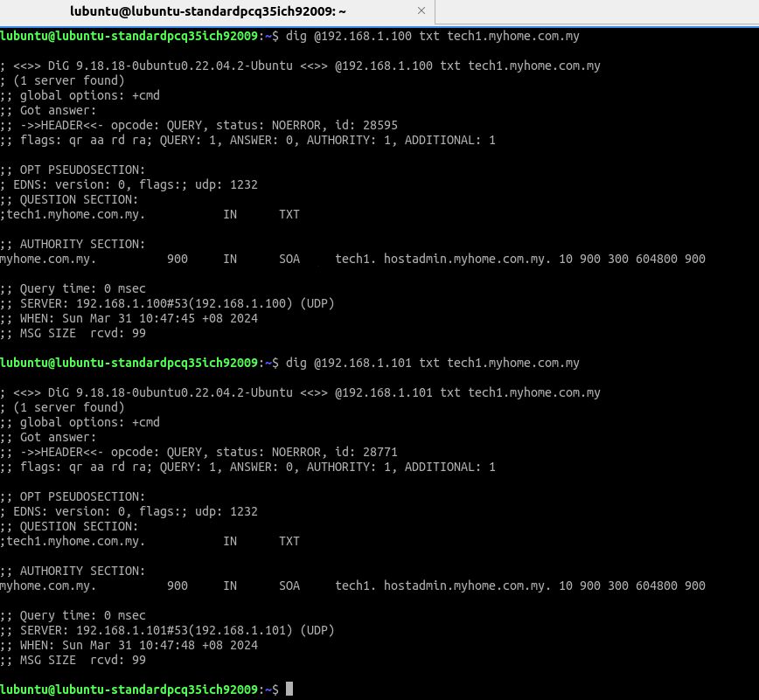Click the first 'global options: +cmd' line
This screenshot has height=700, width=759.
click(80, 96)
